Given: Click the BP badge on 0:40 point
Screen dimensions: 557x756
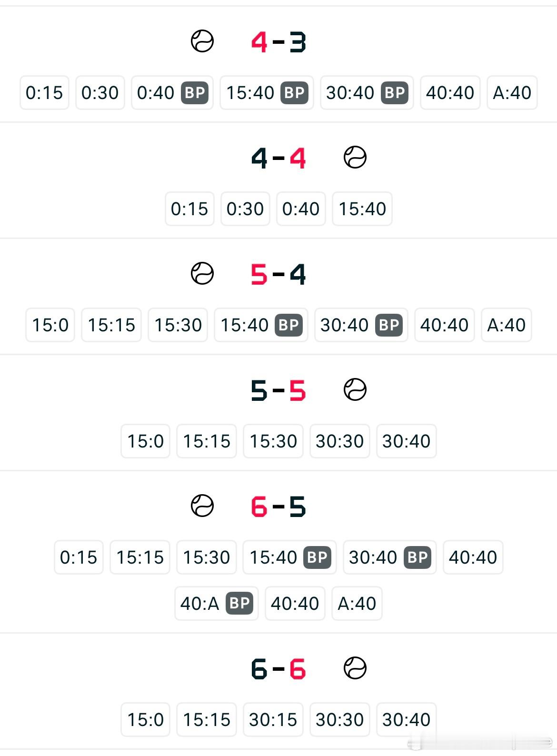Looking at the screenshot, I should pos(194,92).
